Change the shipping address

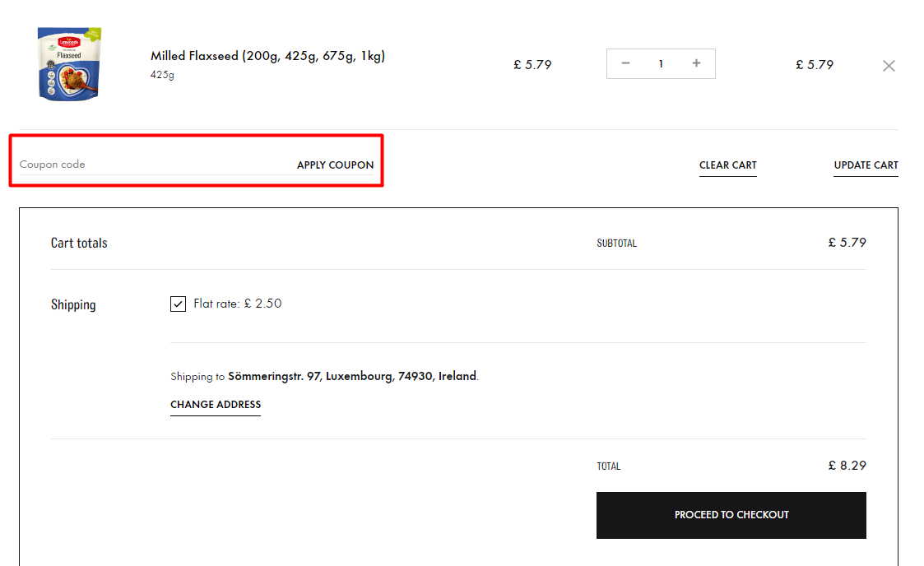216,405
